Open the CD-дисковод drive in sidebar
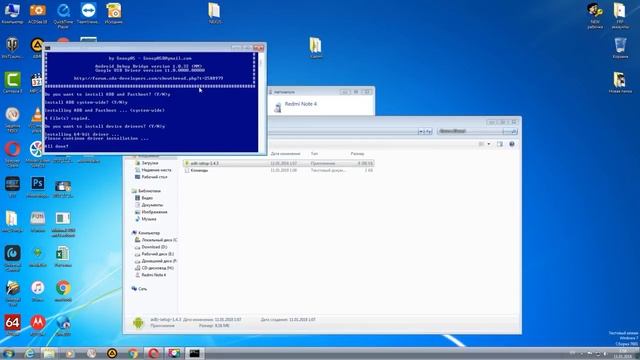This screenshot has width=640, height=360. [157, 268]
